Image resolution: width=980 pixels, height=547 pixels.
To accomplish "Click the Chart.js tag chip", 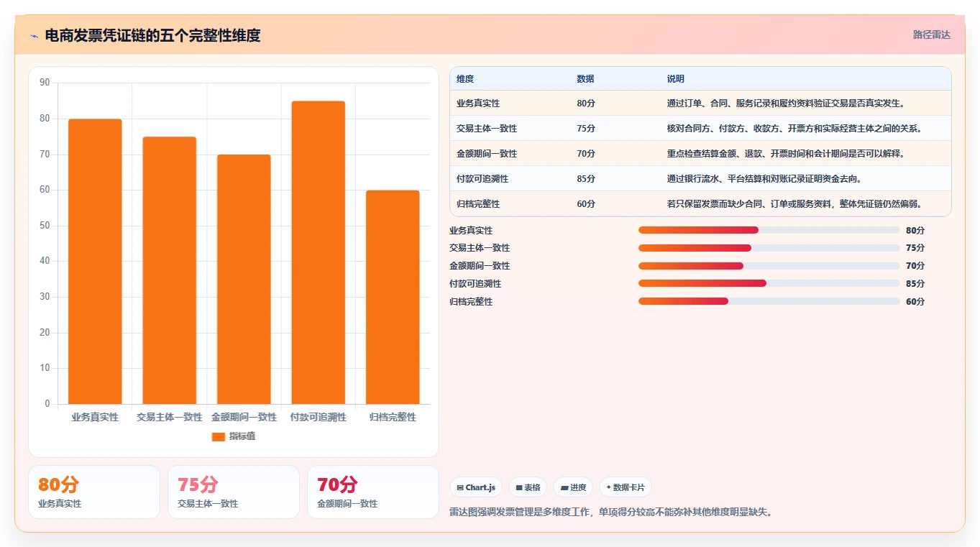I will point(476,487).
